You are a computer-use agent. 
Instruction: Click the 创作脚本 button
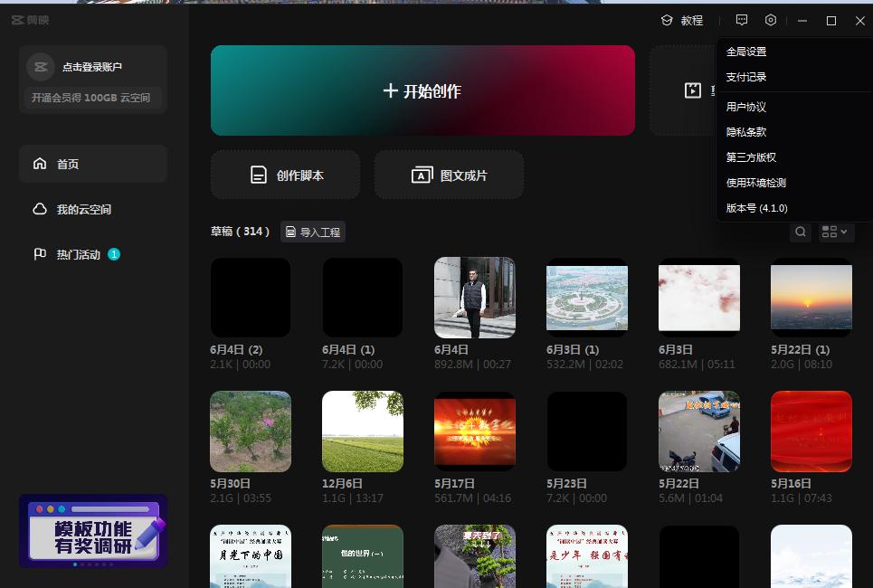[285, 175]
